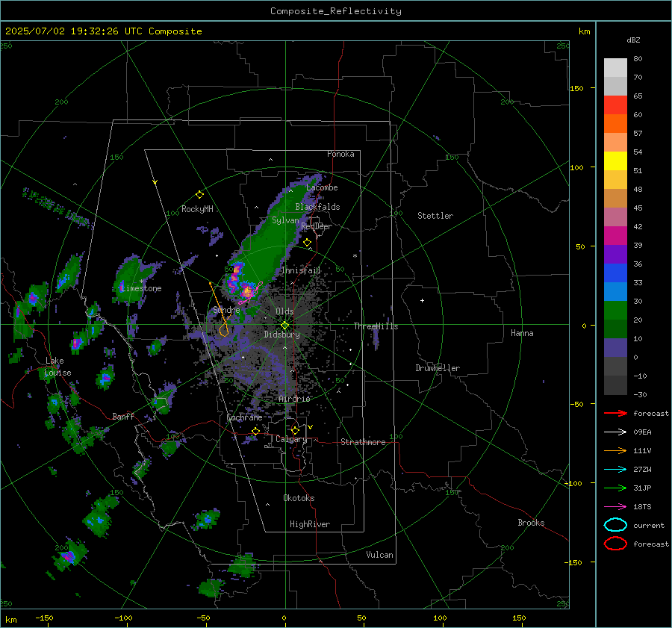
Task: Click the 'Stettler' map label
Action: pos(435,216)
